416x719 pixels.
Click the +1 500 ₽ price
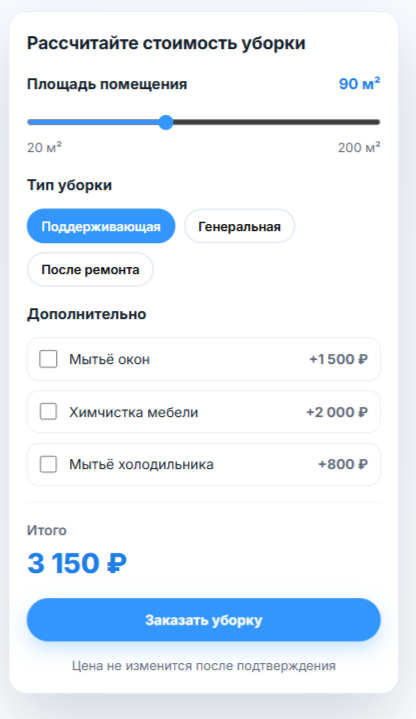click(338, 359)
